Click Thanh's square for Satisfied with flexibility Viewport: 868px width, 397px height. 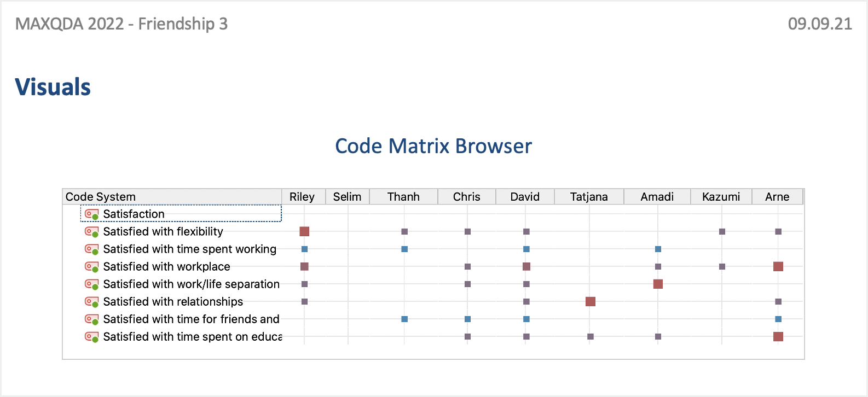pos(404,231)
